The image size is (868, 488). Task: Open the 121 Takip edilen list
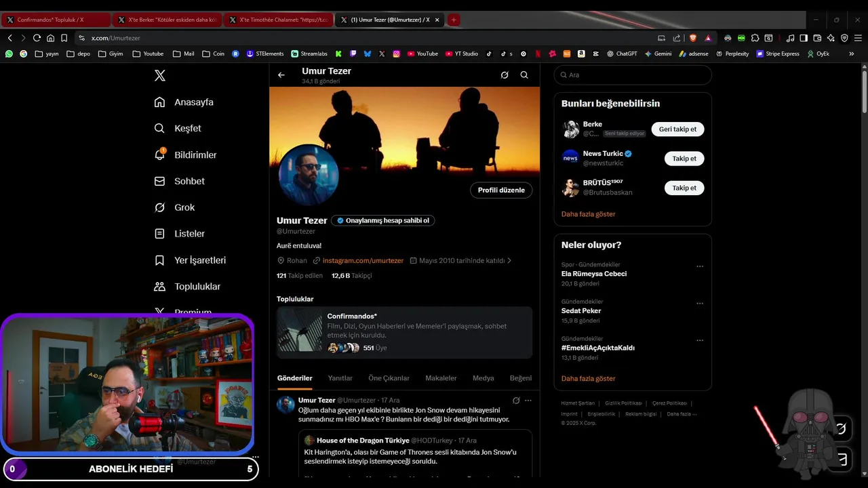coord(300,276)
